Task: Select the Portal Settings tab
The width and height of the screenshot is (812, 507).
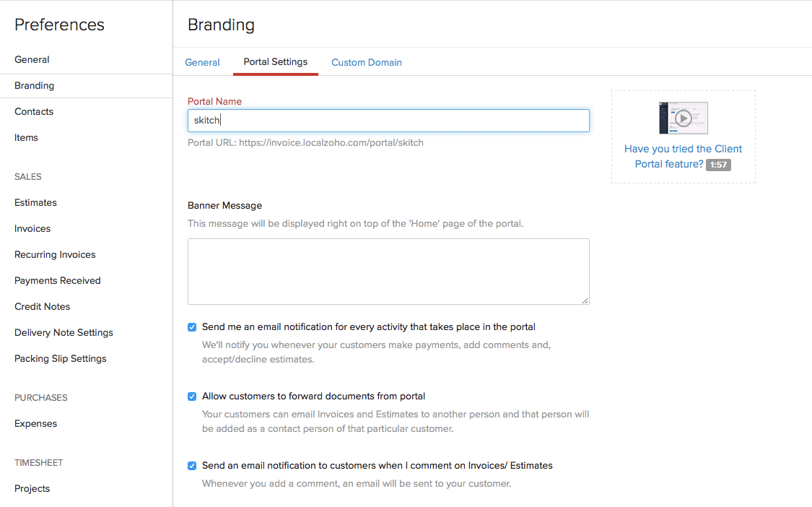Action: pos(276,62)
